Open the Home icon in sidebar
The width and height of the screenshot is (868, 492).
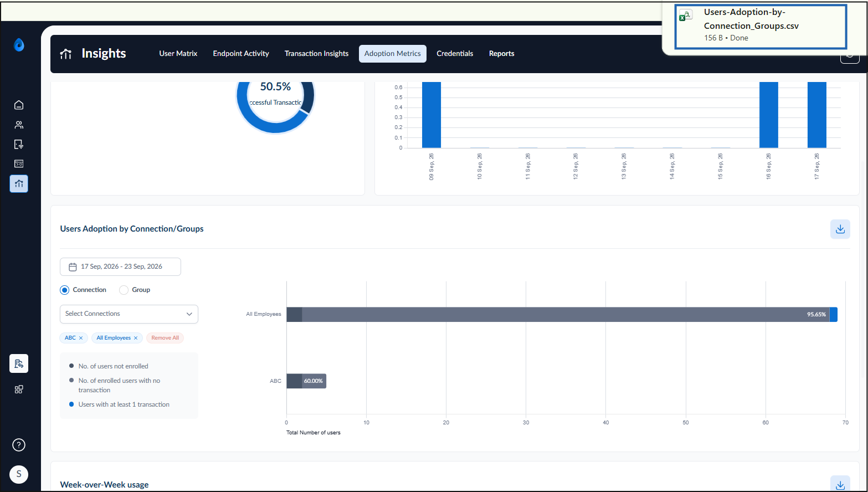[19, 105]
